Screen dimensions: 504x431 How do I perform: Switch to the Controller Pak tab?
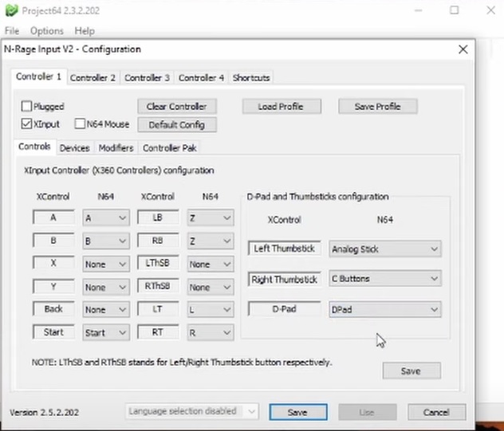[x=169, y=148]
